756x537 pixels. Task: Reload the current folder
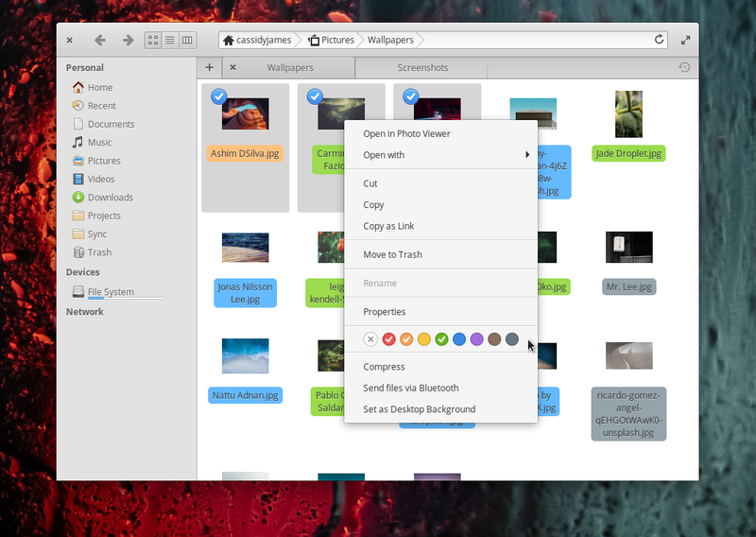(x=659, y=40)
